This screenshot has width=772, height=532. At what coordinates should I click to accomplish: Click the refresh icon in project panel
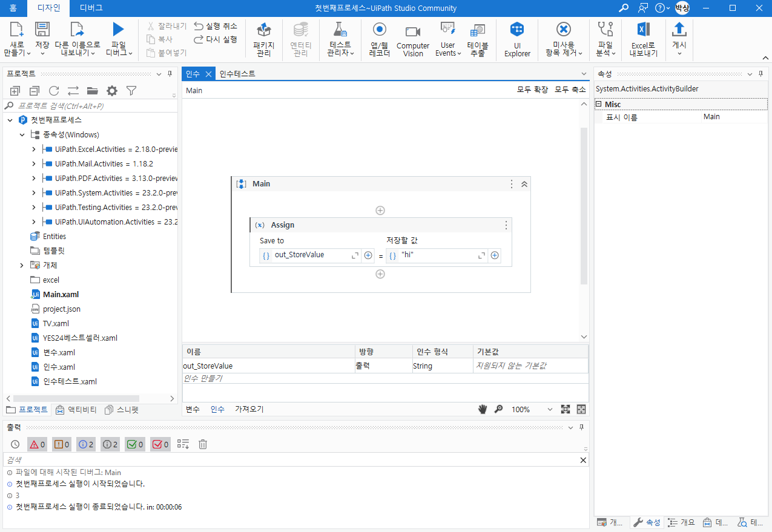(x=54, y=91)
